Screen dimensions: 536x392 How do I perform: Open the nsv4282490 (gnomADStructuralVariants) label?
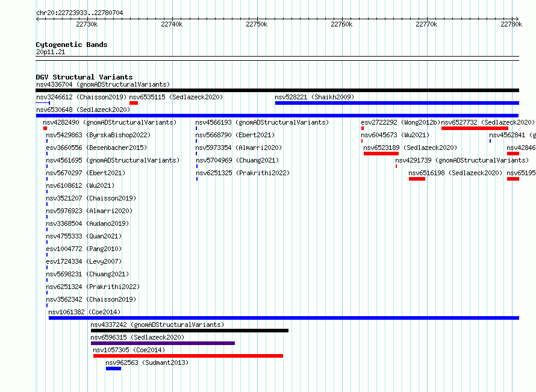point(110,122)
